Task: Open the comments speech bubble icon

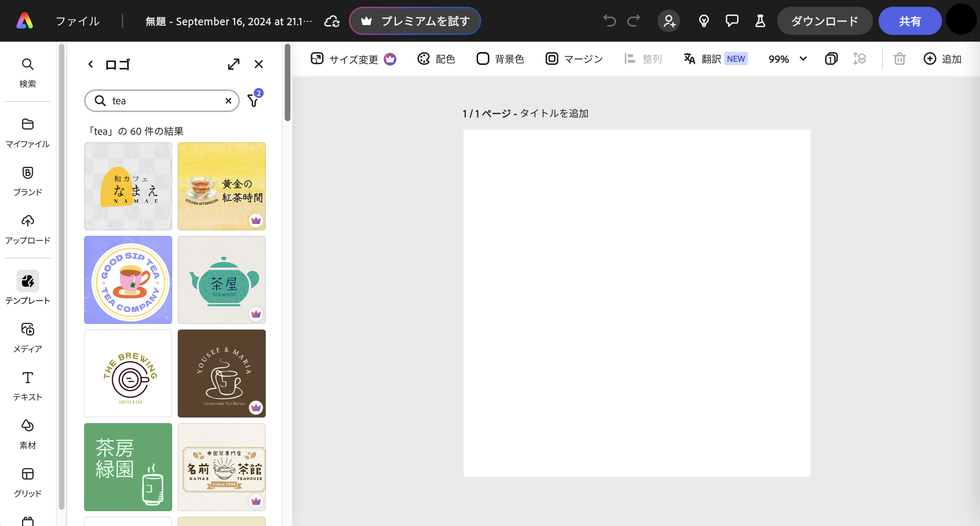Action: point(731,21)
